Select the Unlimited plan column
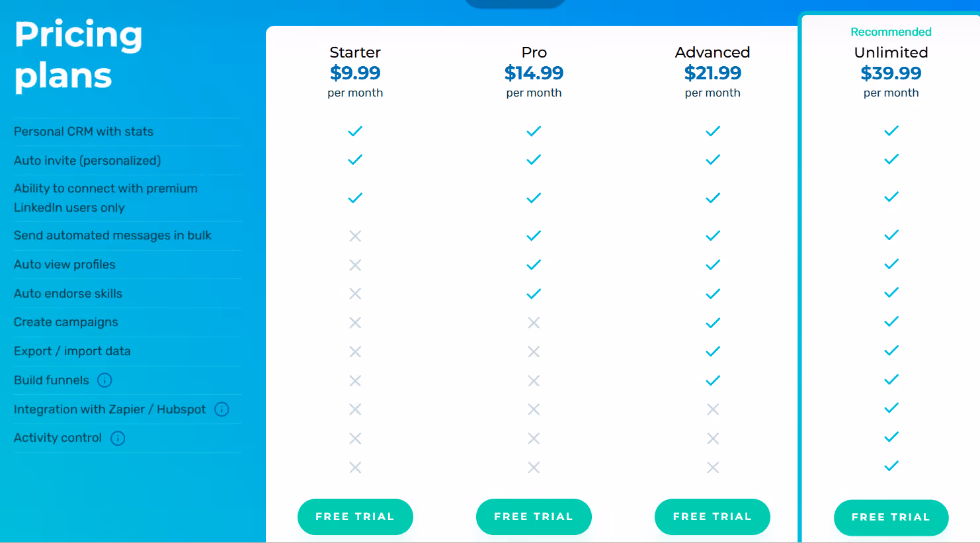The width and height of the screenshot is (980, 543). click(x=891, y=265)
